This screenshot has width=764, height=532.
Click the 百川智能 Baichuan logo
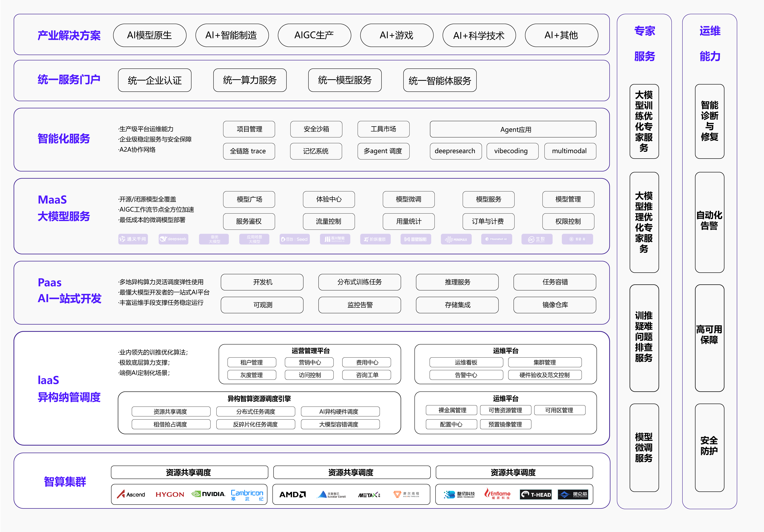[x=335, y=239]
